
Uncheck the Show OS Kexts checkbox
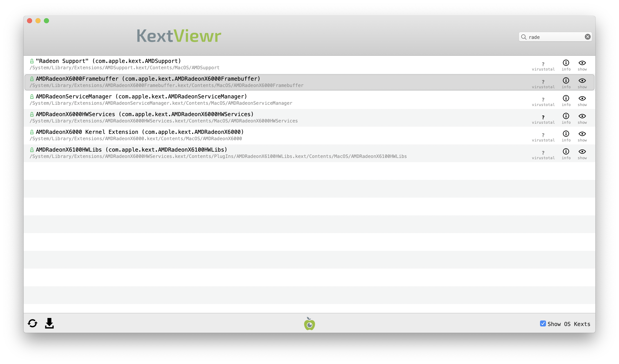pos(543,323)
